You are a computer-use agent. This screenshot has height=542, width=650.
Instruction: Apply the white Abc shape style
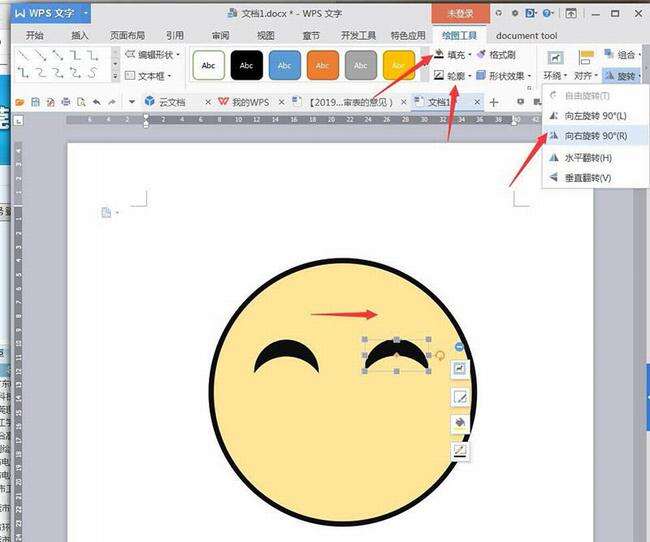[209, 65]
